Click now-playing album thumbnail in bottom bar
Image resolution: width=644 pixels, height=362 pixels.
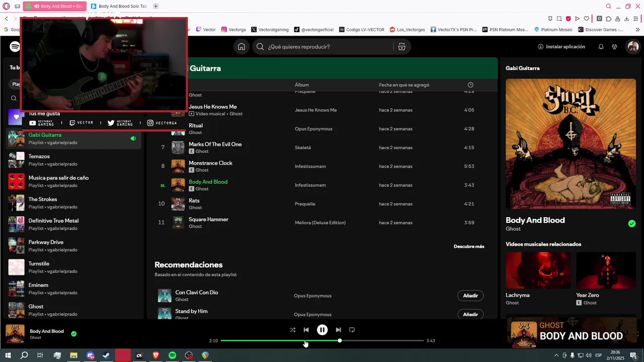point(15,334)
